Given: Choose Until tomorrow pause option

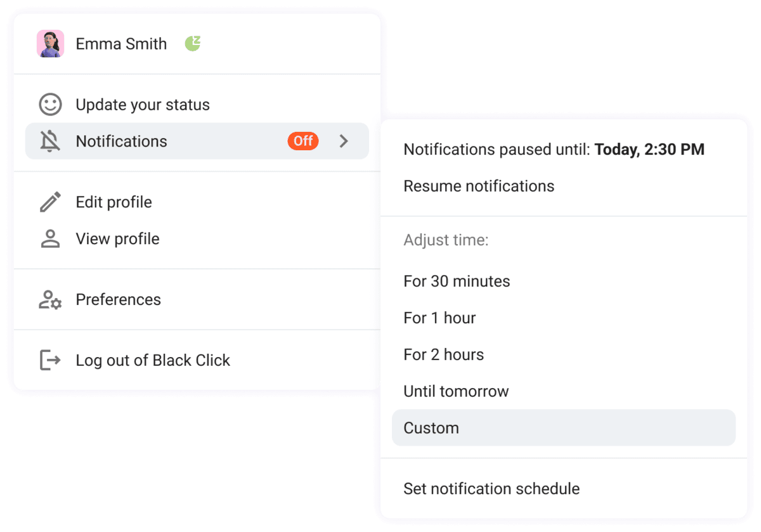Looking at the screenshot, I should 456,391.
